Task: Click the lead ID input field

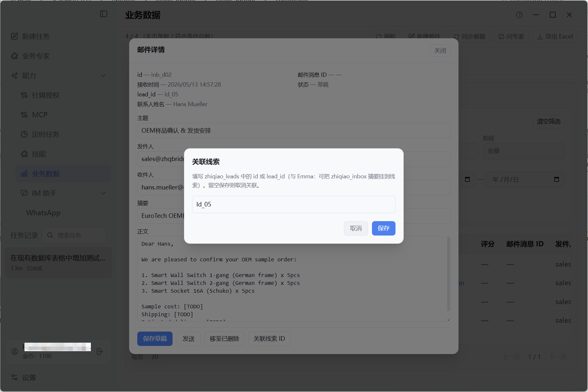Action: pyautogui.click(x=294, y=204)
